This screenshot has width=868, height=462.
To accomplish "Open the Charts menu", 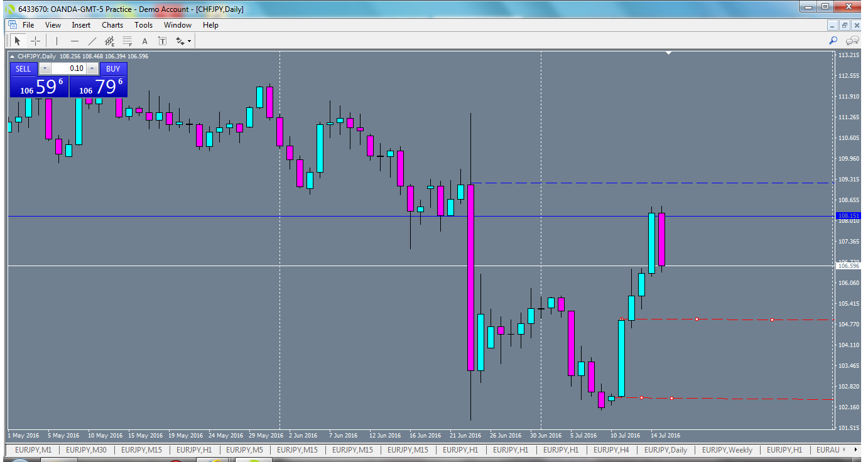I will pos(112,25).
